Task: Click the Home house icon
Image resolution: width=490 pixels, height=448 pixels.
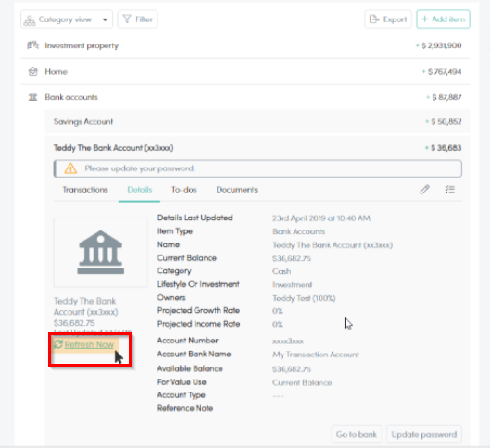Action: coord(32,72)
